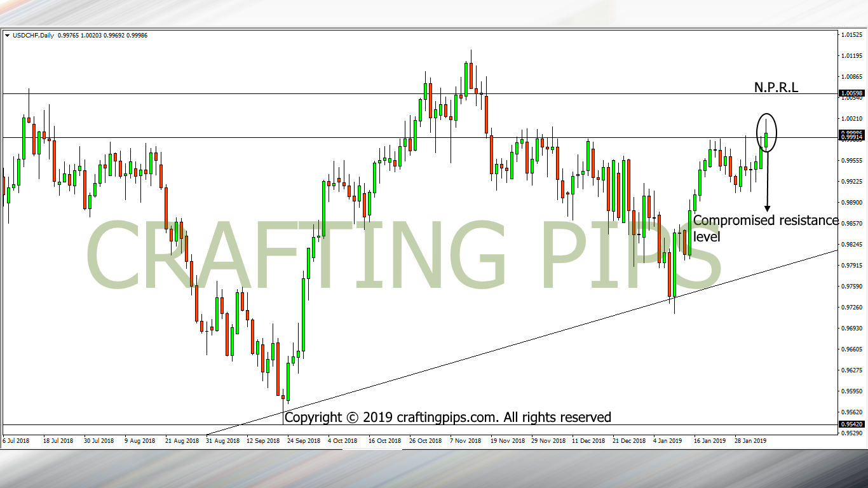Viewport: 868px width, 488px height.
Task: Click the 29 Nov 2018 date label
Action: click(x=547, y=440)
